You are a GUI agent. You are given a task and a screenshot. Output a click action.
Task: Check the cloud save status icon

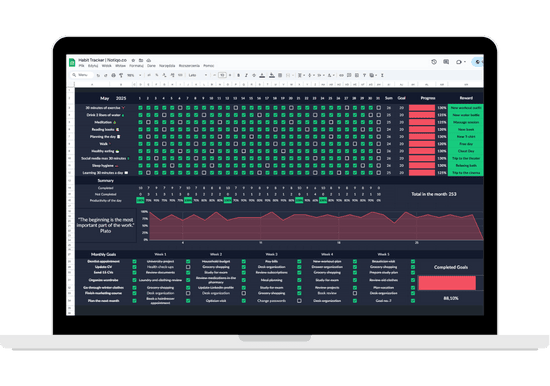[148, 60]
